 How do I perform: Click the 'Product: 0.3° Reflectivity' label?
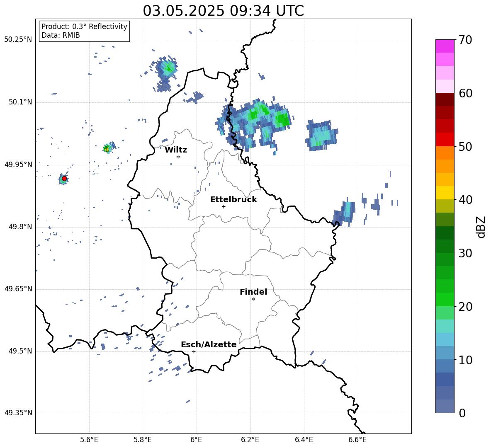coord(84,26)
